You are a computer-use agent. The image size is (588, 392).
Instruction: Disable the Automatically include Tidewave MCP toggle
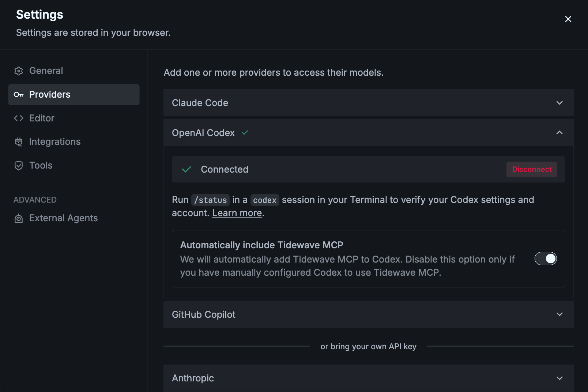[545, 259]
